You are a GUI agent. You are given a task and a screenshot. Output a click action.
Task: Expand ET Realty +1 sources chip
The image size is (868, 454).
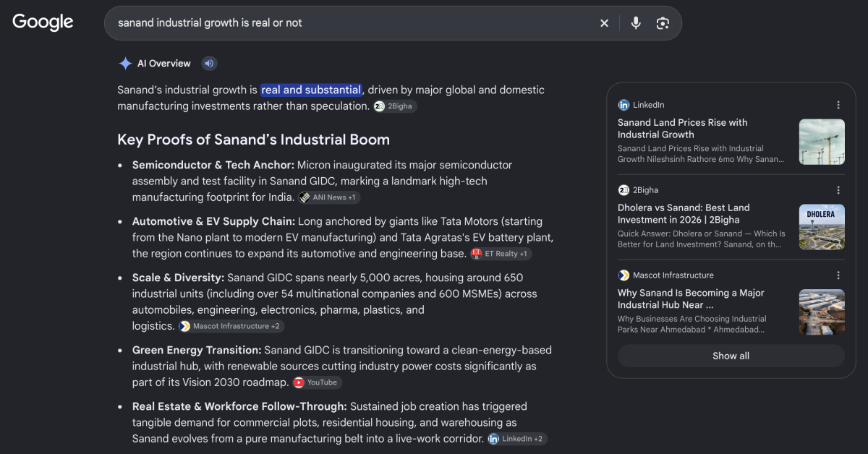501,254
